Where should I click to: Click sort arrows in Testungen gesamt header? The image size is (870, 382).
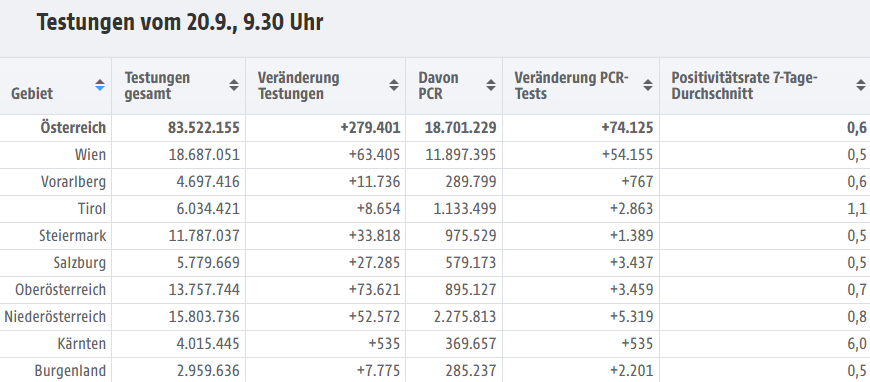[x=234, y=86]
